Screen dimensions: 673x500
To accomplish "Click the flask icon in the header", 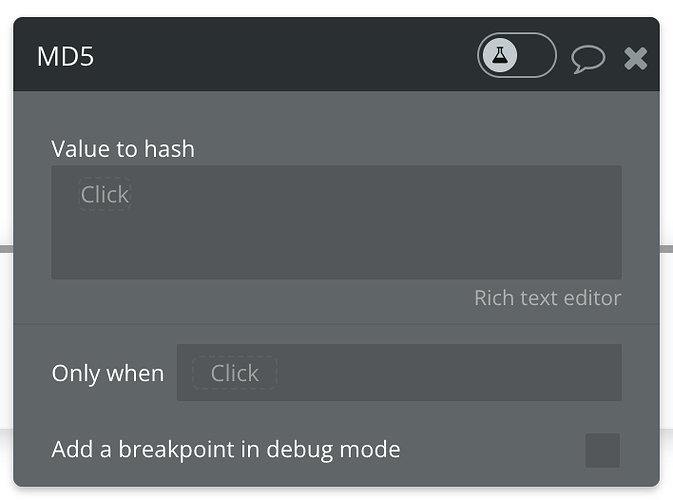I will click(x=500, y=56).
